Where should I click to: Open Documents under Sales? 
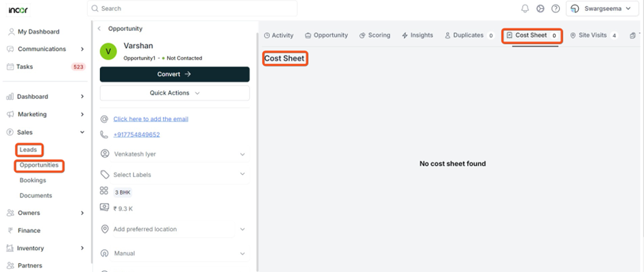pyautogui.click(x=36, y=195)
